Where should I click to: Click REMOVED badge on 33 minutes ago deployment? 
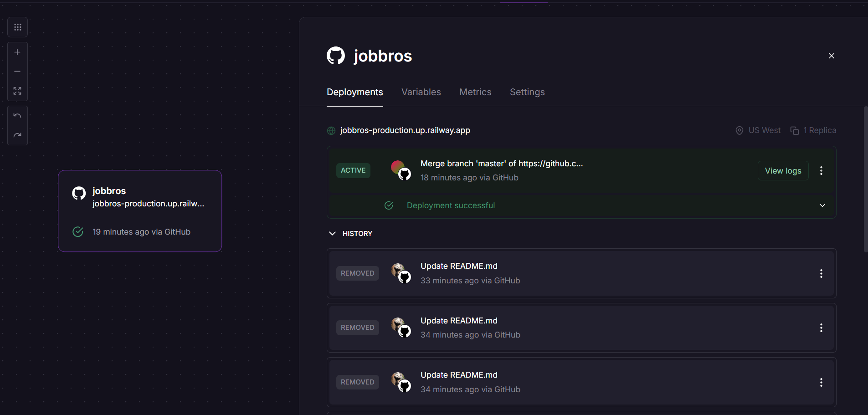[358, 273]
